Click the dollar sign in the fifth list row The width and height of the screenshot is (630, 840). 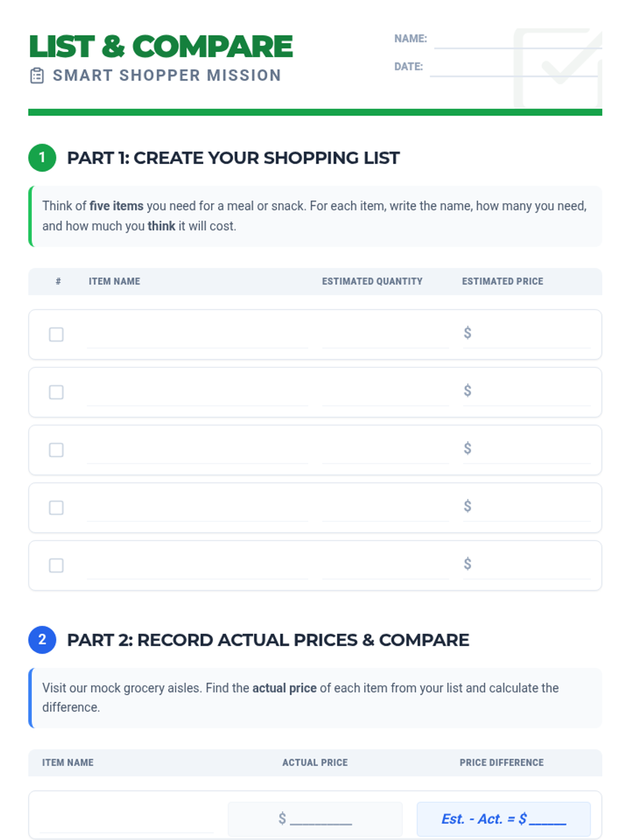pyautogui.click(x=467, y=564)
